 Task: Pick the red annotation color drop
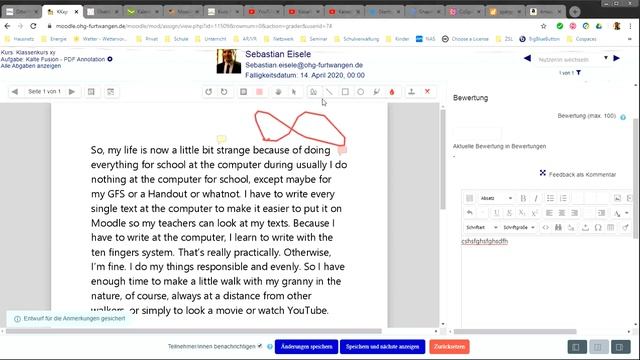(392, 92)
